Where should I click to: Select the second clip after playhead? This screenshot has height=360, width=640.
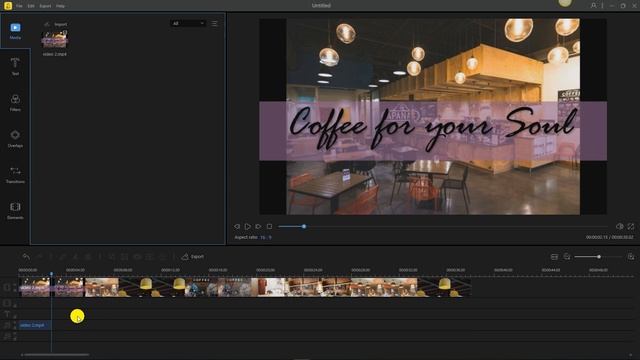pos(261,287)
